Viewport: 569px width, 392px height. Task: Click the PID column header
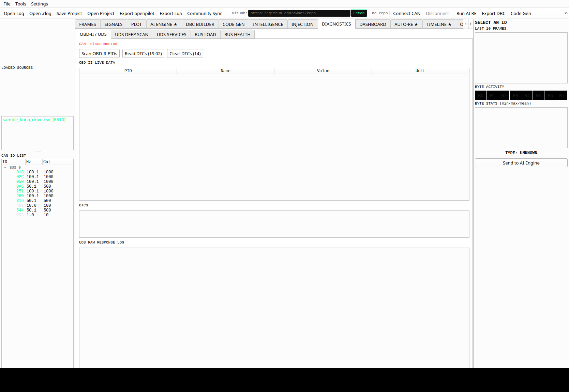[128, 71]
